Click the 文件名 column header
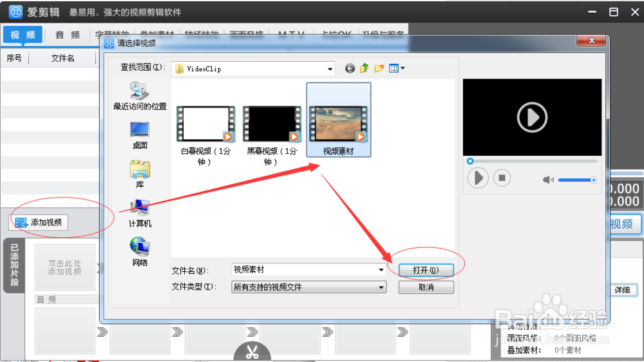 (62, 59)
